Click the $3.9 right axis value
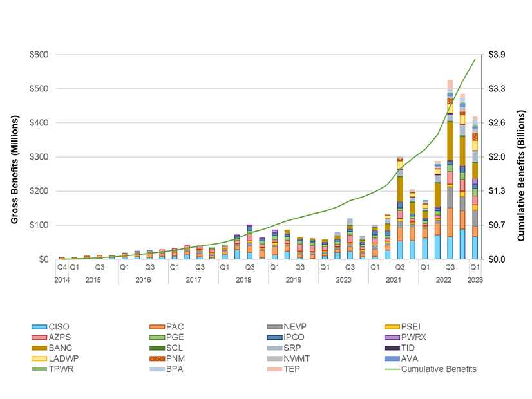This screenshot has width=532, height=399. click(x=498, y=55)
